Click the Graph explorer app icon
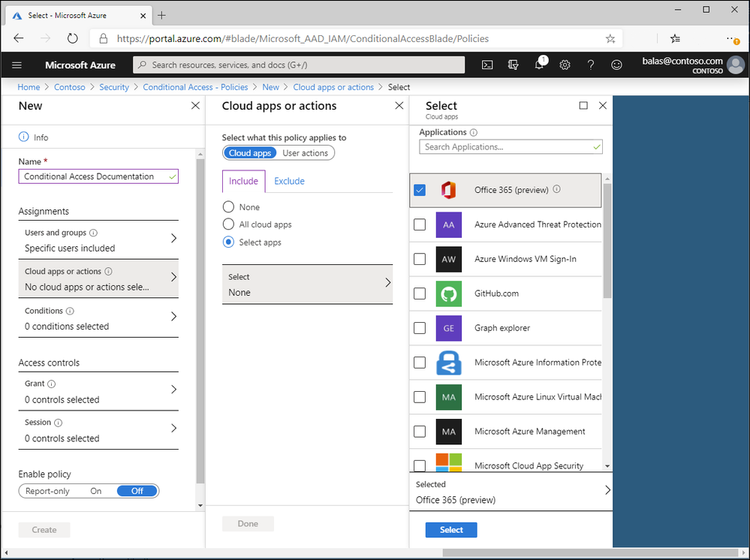The image size is (750, 560). (x=448, y=328)
